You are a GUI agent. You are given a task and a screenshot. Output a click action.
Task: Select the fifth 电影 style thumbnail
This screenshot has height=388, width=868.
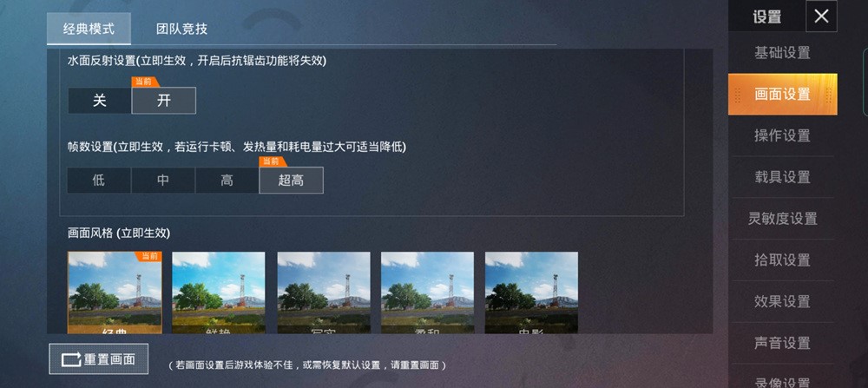[531, 293]
